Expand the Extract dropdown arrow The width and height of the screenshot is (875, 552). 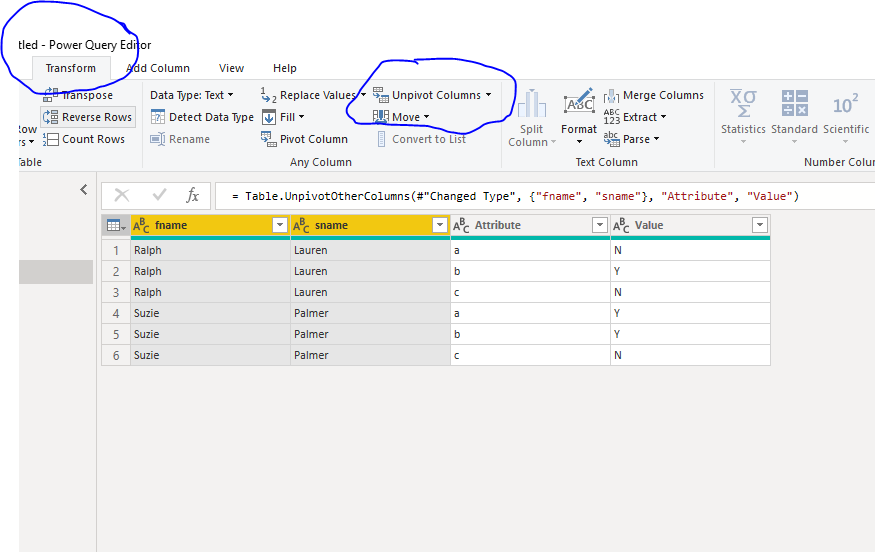point(664,117)
